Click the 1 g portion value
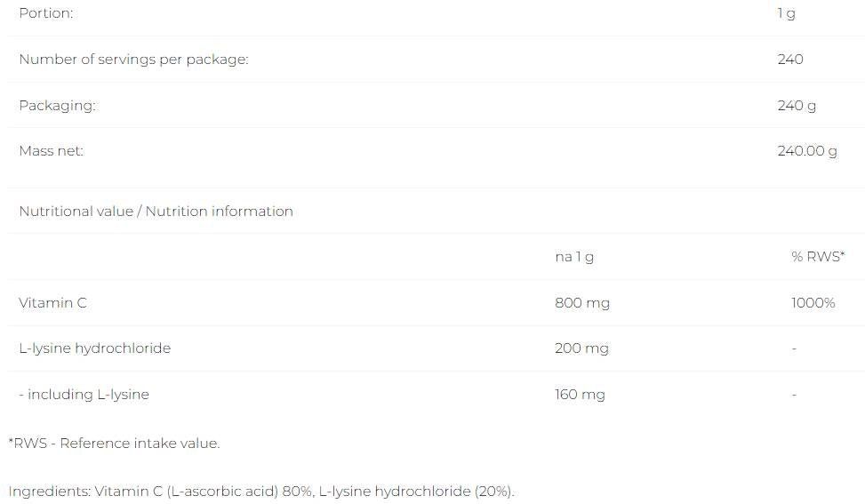 point(786,13)
